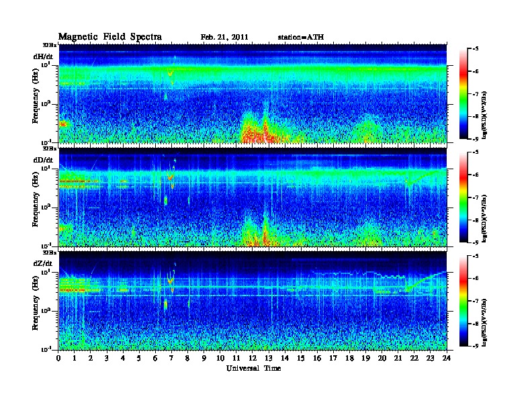This screenshot has height=411, width=532.
Task: Click hour 19 on the Universal Time axis
Action: (365, 358)
